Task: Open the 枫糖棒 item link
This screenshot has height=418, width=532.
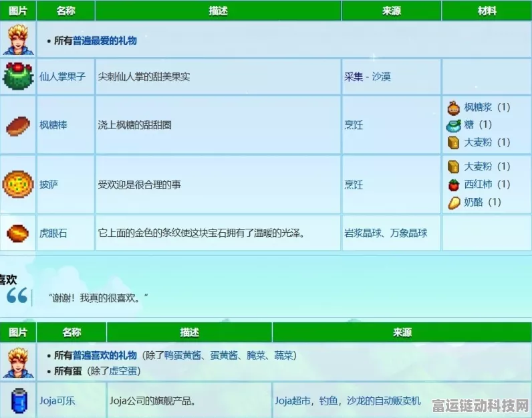Action: pyautogui.click(x=53, y=125)
